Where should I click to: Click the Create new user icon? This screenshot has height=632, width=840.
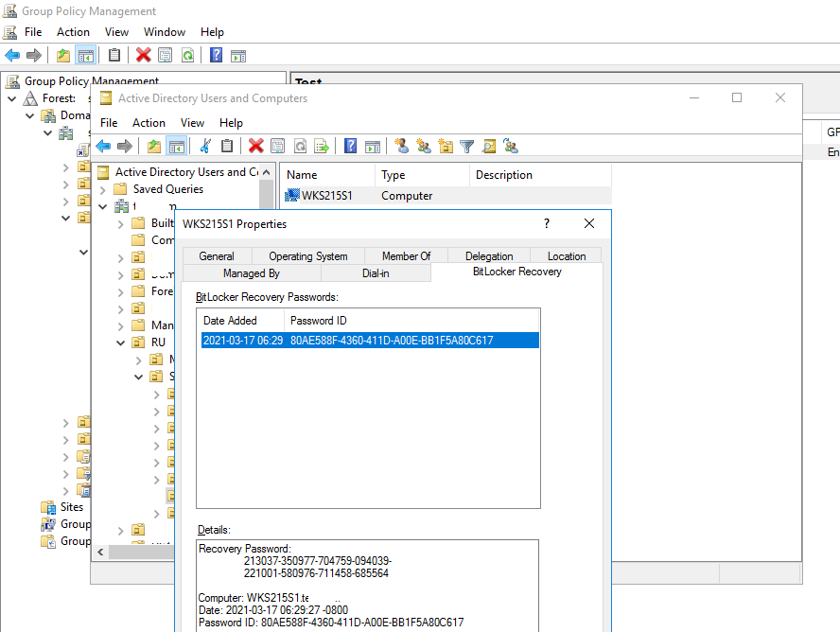(401, 146)
